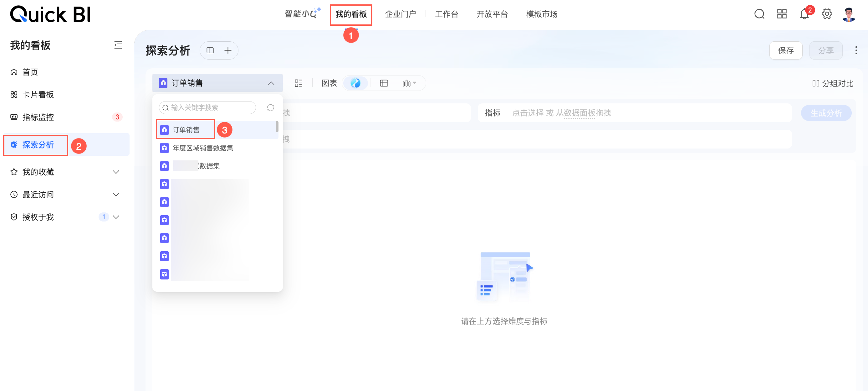This screenshot has height=391, width=868.
Task: Go to 指标监控 in sidebar
Action: [x=38, y=117]
